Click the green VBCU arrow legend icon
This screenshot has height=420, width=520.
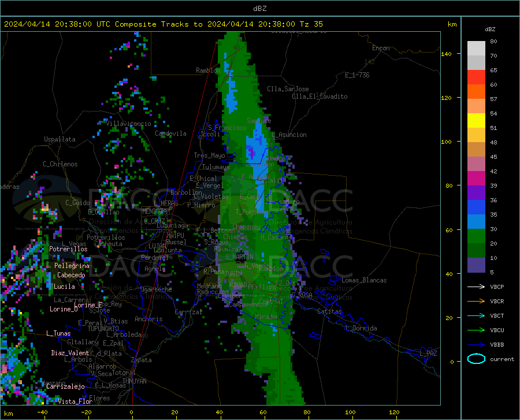click(x=476, y=330)
